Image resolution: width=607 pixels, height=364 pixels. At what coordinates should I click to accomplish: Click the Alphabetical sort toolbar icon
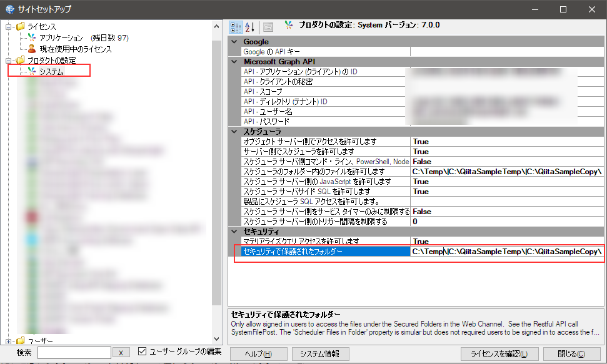(x=249, y=27)
